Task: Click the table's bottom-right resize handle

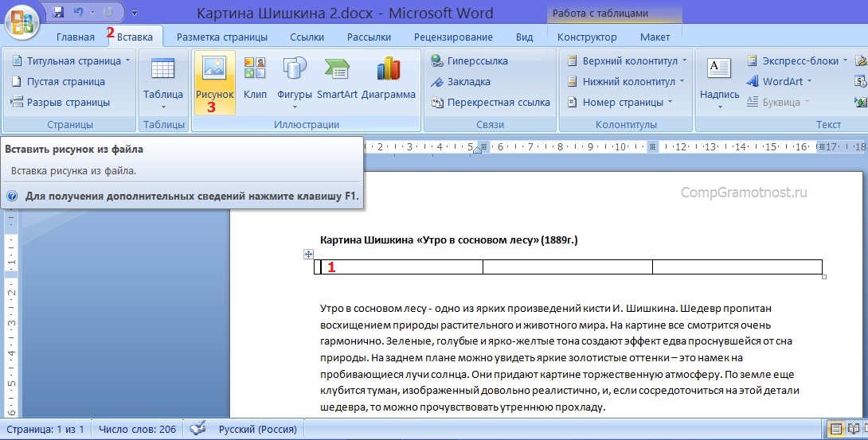Action: [x=824, y=277]
